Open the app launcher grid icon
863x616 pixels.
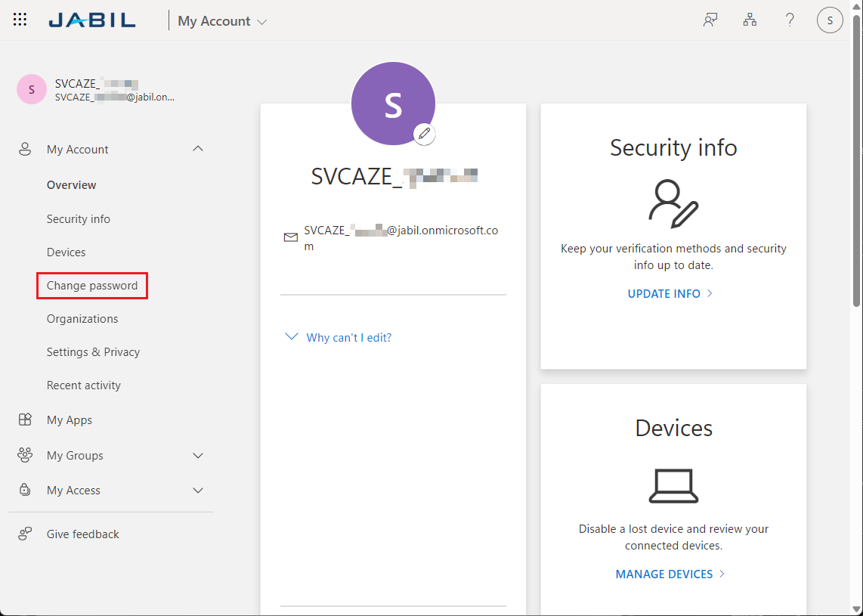(20, 20)
